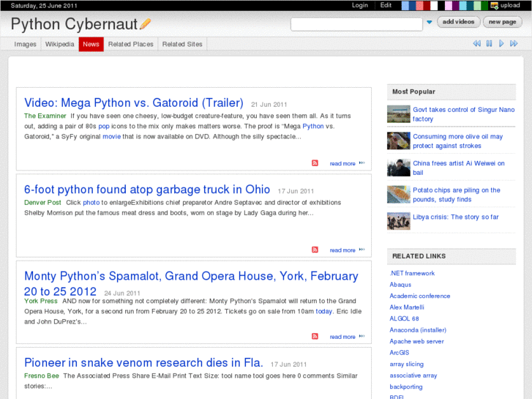The height and width of the screenshot is (399, 532).
Task: Open Monty Python's Spamalot headline
Action: pyautogui.click(x=191, y=283)
